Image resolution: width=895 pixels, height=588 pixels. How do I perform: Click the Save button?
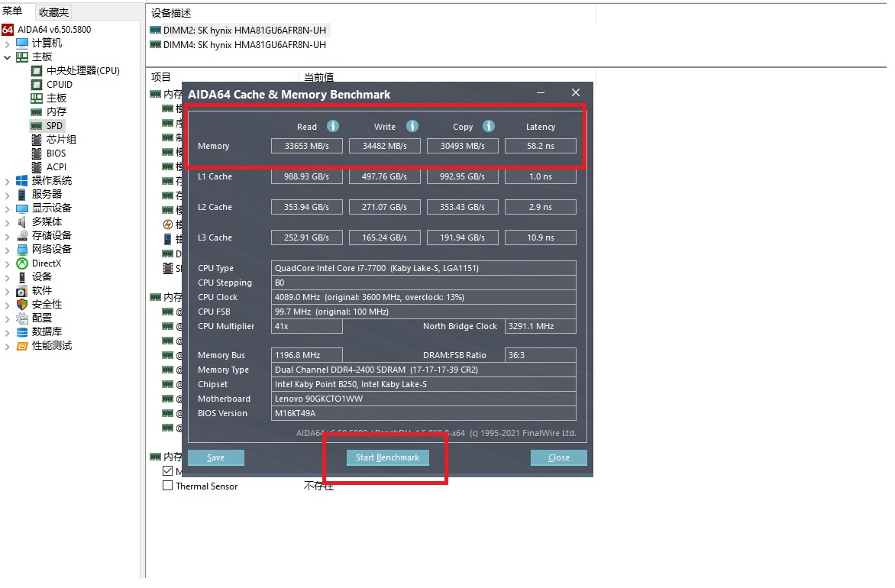point(216,457)
